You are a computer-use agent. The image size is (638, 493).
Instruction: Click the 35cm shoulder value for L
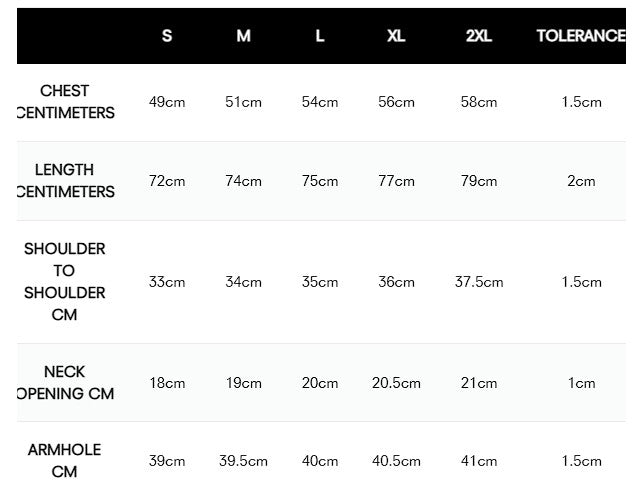point(320,282)
